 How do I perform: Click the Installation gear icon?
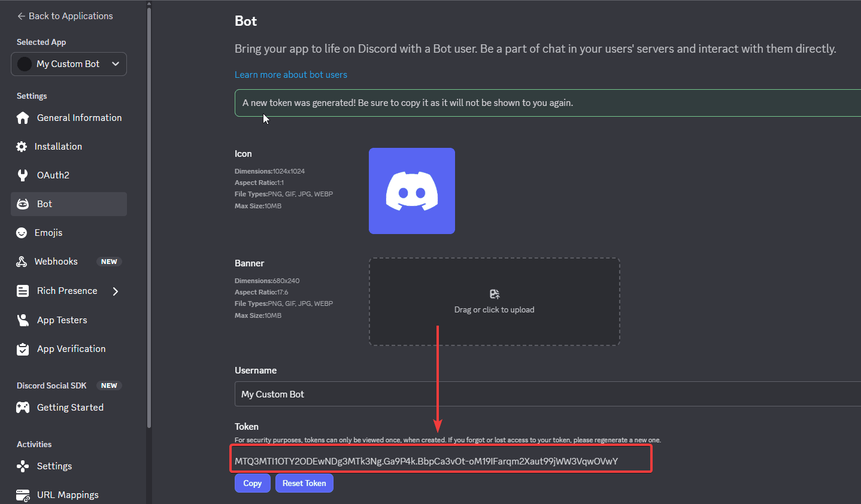22,147
